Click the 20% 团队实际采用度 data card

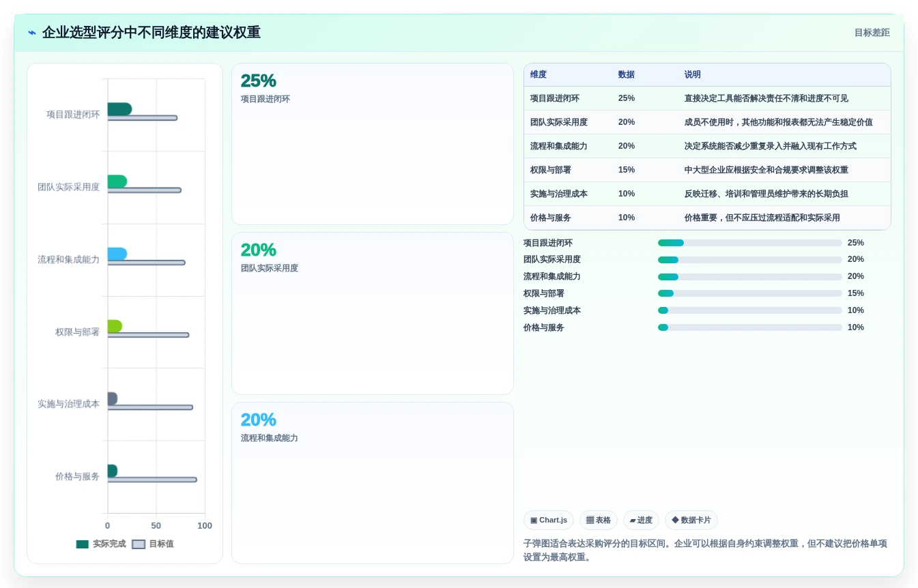373,313
